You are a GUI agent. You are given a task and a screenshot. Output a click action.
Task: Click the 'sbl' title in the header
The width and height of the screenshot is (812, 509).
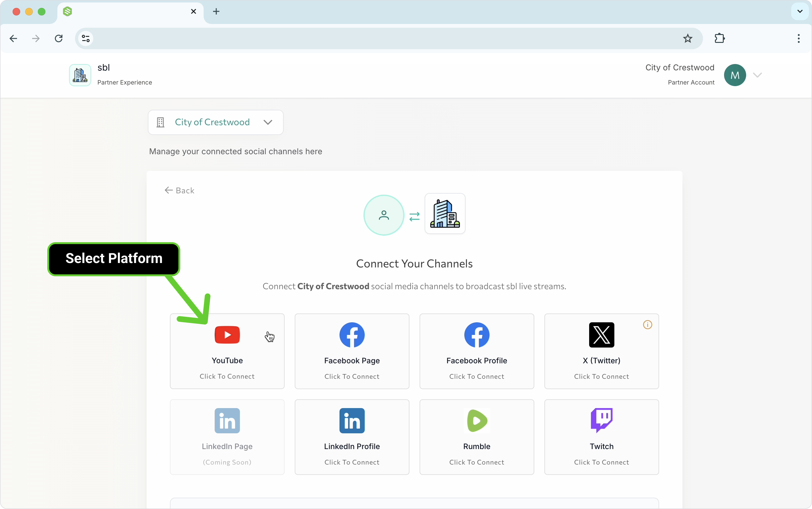pos(104,68)
